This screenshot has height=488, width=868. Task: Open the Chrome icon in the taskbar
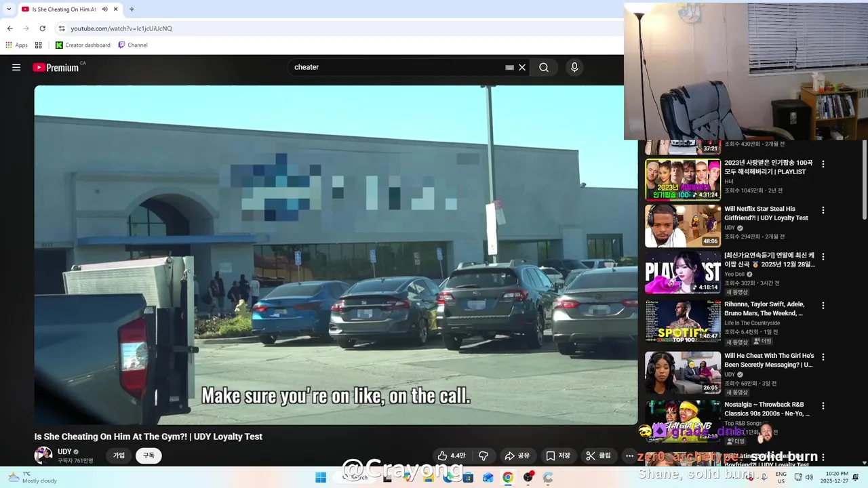tap(508, 477)
